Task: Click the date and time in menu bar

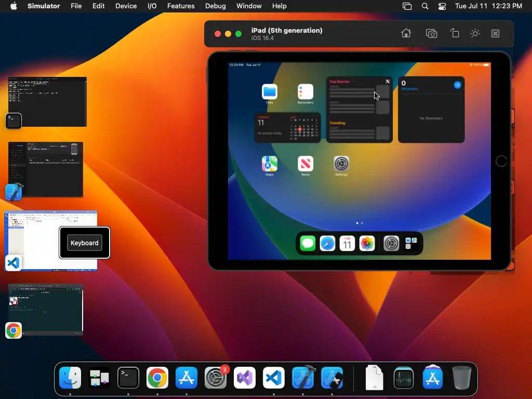Action: click(x=488, y=6)
